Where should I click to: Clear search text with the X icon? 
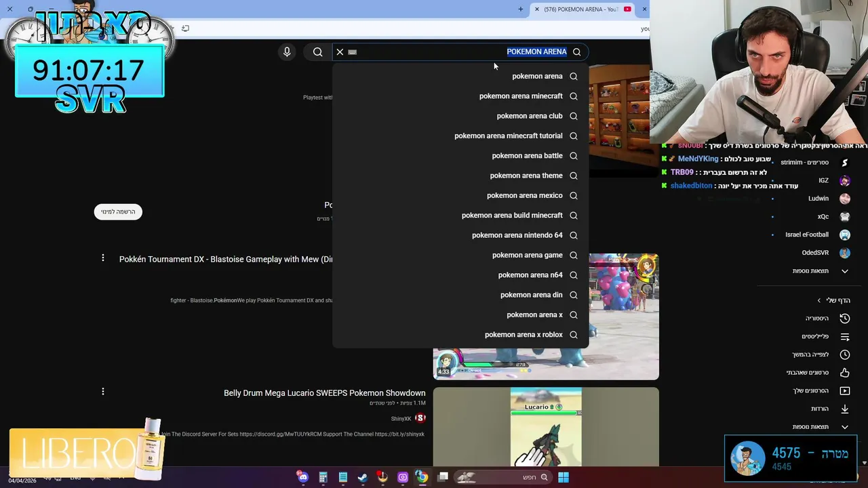tap(340, 52)
